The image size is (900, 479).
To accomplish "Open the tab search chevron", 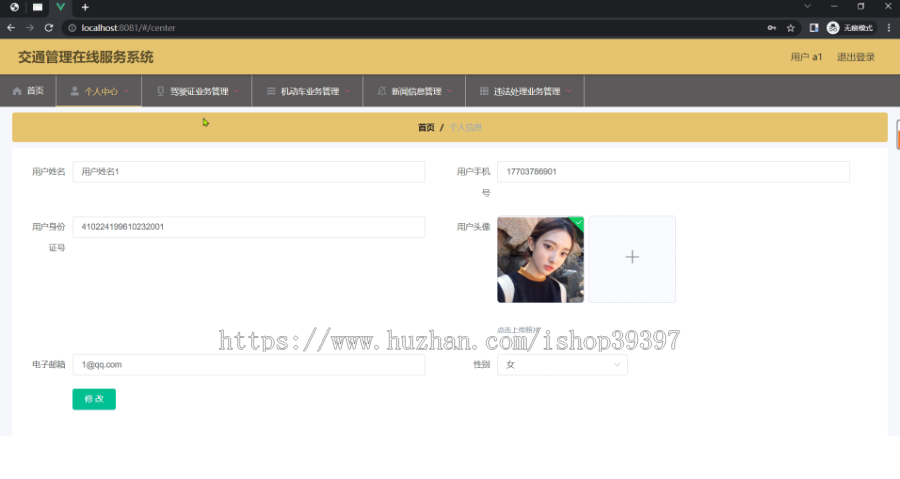I will coord(807,6).
